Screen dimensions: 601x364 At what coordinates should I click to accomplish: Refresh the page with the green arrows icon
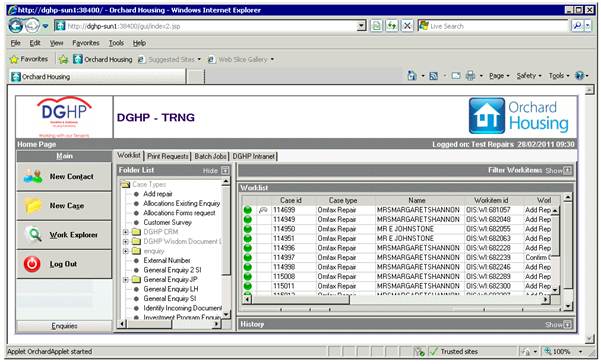pos(392,26)
